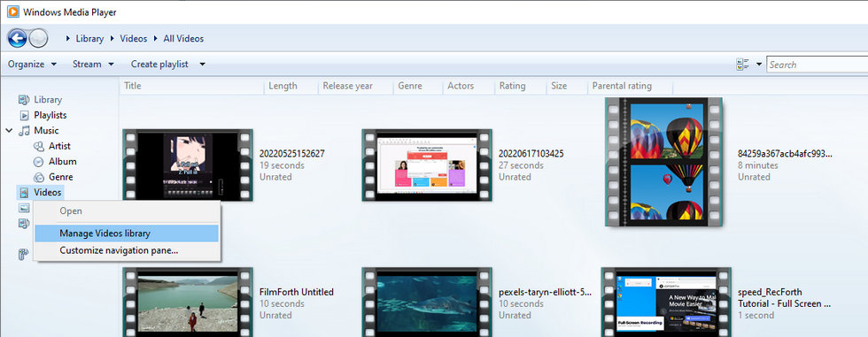Select Genre in the navigation tree

coord(61,177)
